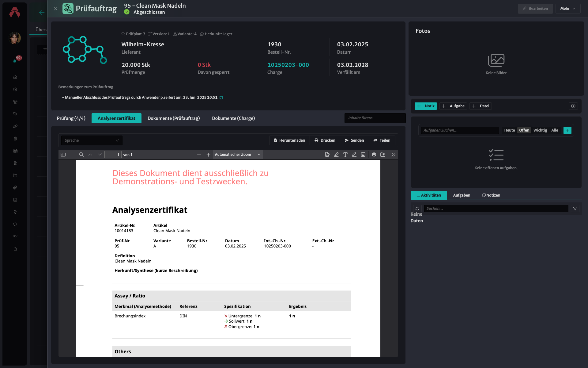This screenshot has width=588, height=368.
Task: Print from the PDF viewer toolbar
Action: [x=374, y=155]
